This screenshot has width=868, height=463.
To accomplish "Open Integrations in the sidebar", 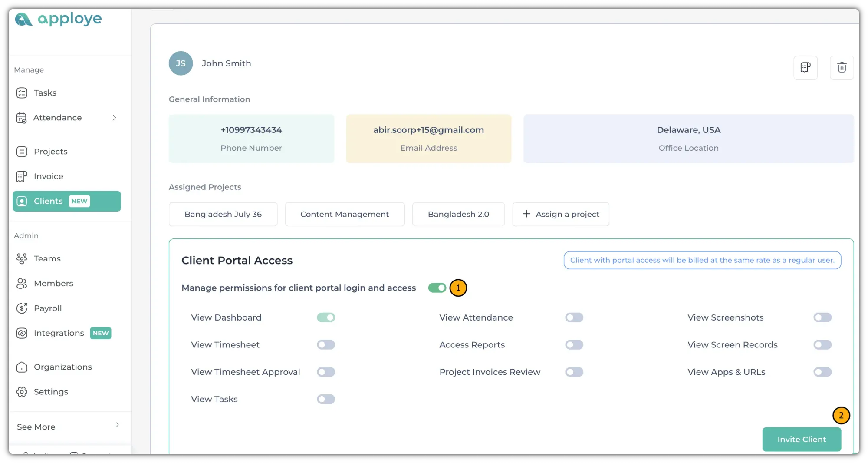I will click(x=59, y=333).
